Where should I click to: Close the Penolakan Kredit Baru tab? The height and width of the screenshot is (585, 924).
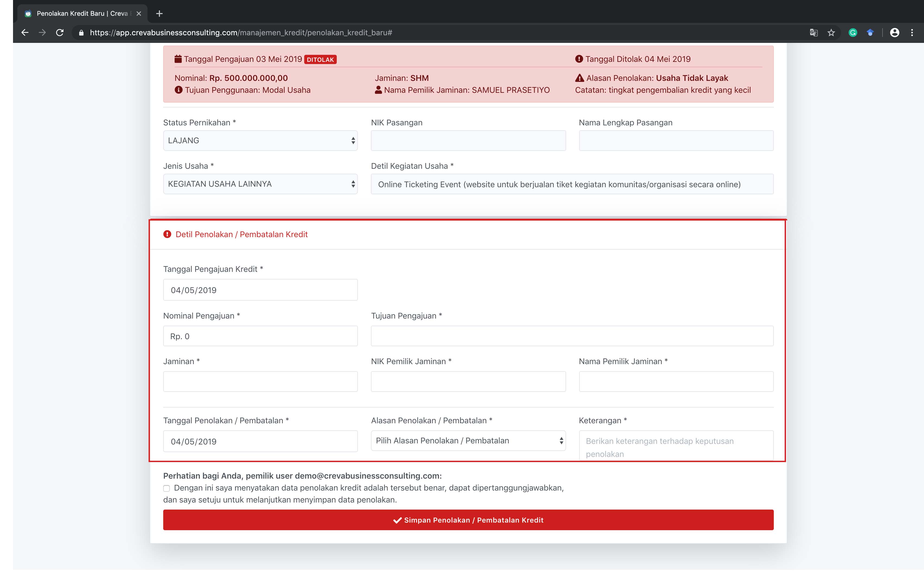coord(139,14)
